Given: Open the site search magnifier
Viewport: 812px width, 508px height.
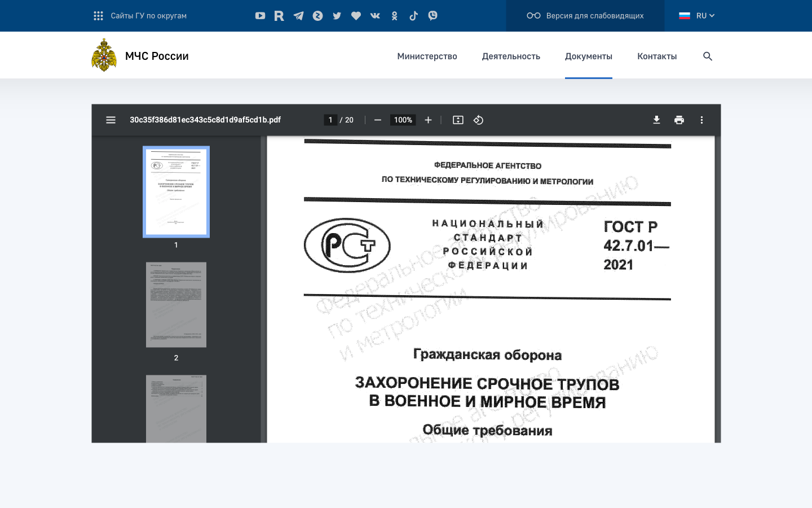Looking at the screenshot, I should [708, 56].
